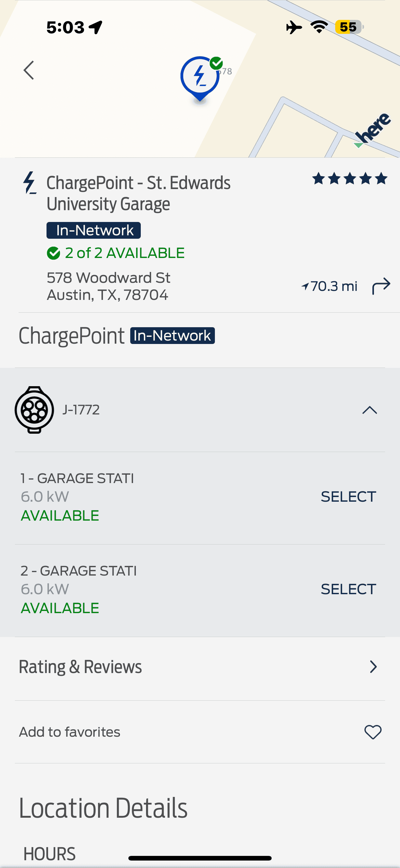Tap the 2 of 2 AVAILABLE status
This screenshot has width=400, height=868.
coord(125,253)
